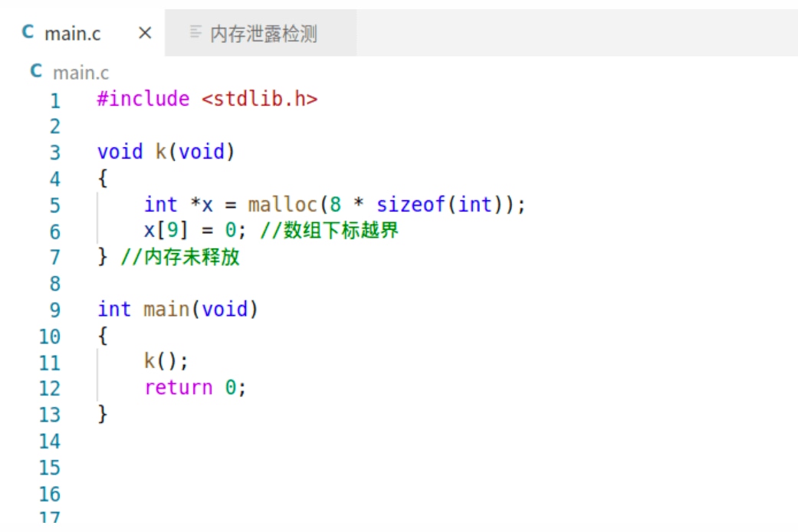Click the comment //内存未释放
The width and height of the screenshot is (798, 532).
click(180, 257)
